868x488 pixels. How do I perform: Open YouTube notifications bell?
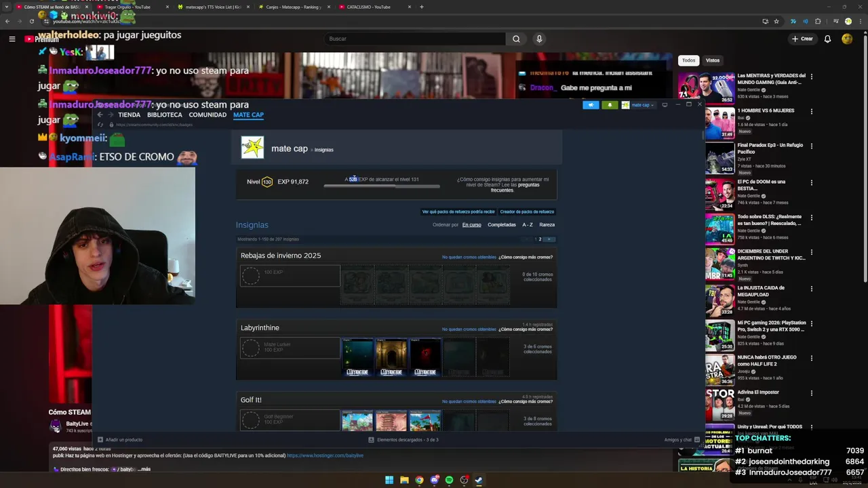click(827, 39)
